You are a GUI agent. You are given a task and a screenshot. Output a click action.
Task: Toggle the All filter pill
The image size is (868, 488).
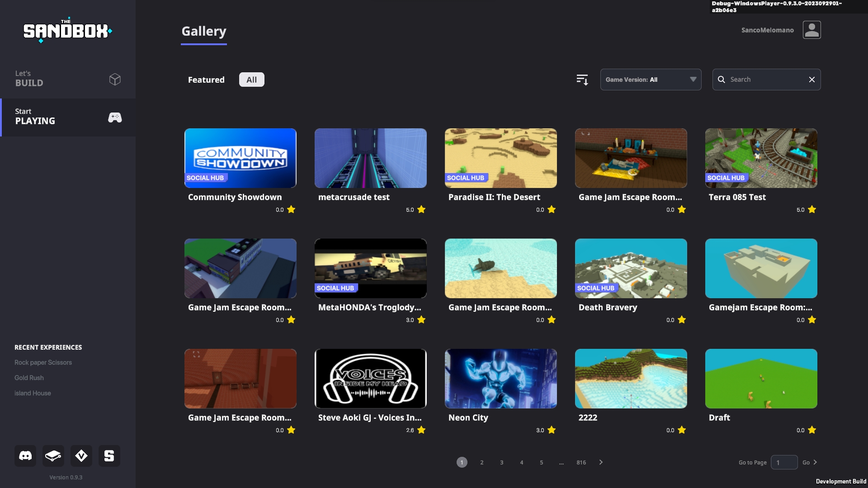point(251,80)
